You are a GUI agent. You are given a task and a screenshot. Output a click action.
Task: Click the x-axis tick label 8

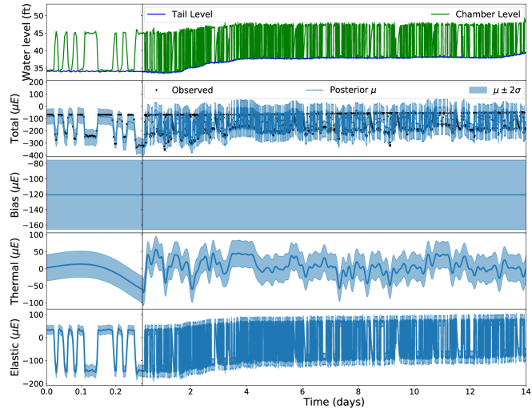pyautogui.click(x=358, y=391)
